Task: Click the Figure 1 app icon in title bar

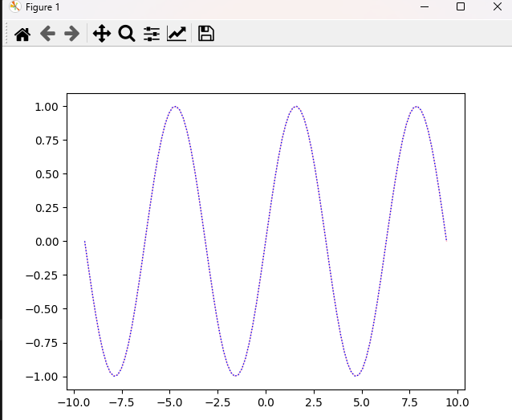Action: 14,7
